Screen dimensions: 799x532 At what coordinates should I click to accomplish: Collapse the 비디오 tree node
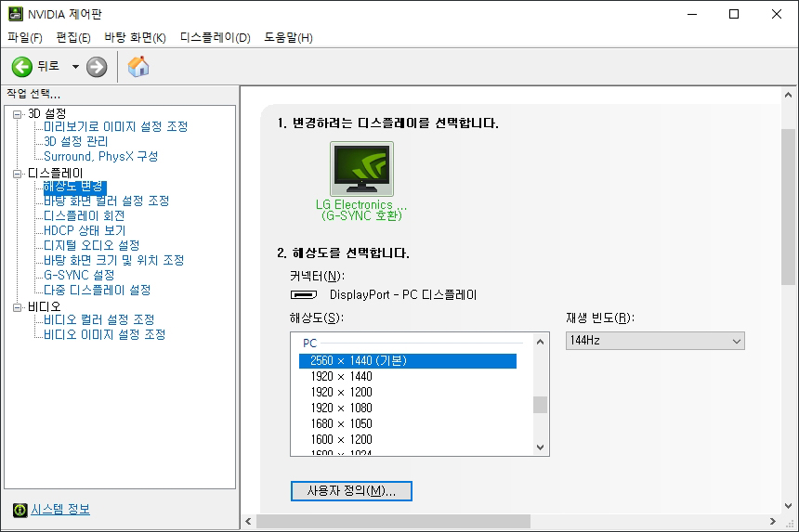point(18,307)
